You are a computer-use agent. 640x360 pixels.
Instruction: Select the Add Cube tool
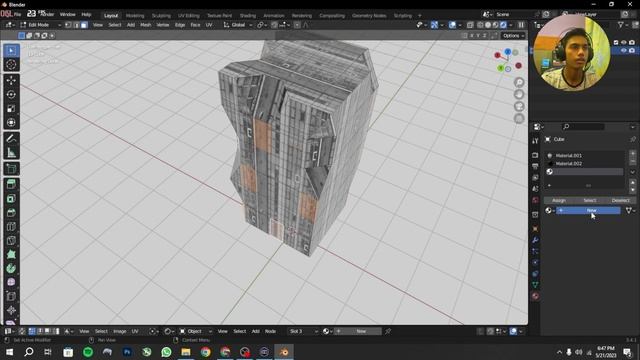tap(11, 169)
